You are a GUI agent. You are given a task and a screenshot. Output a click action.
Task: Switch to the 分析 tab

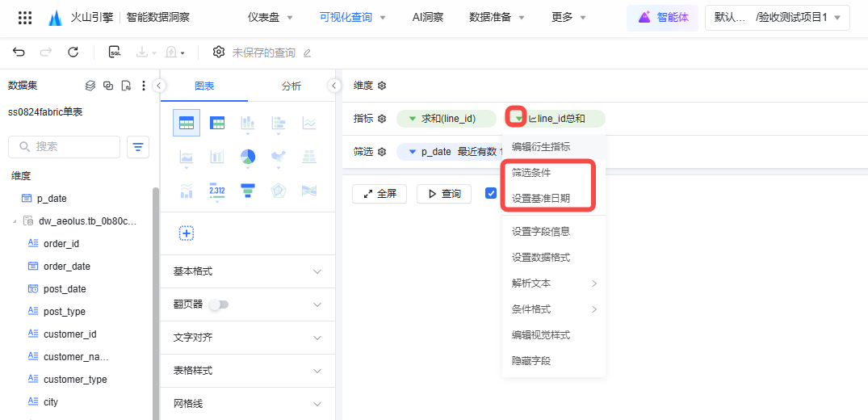(291, 86)
